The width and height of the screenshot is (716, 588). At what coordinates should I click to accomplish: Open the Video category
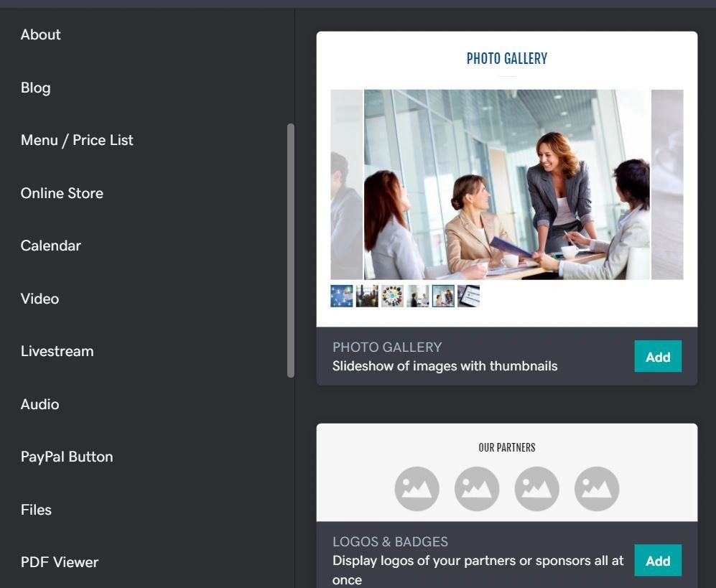(39, 299)
